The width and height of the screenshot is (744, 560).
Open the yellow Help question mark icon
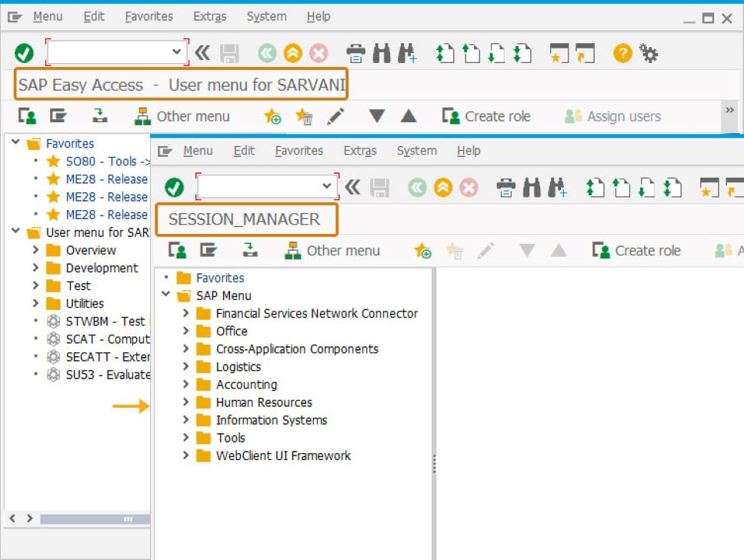click(622, 53)
